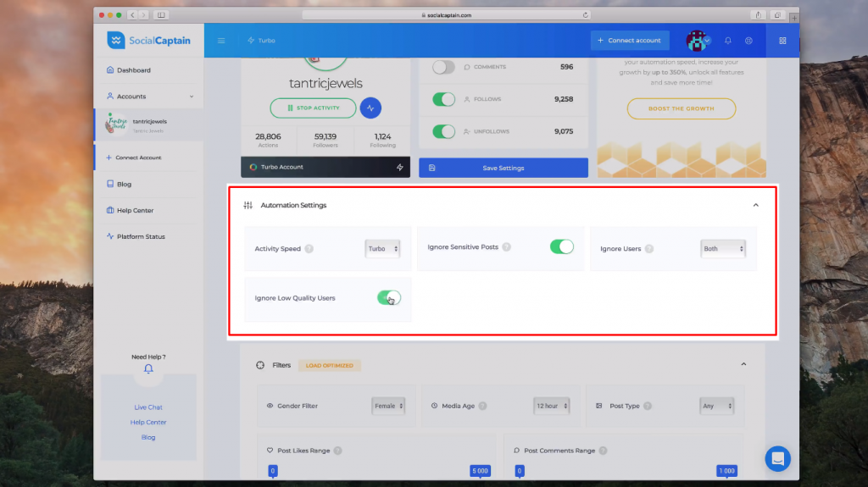Click the Turbo lightning icon in header
Viewport: 868px width, 487px height.
point(251,41)
